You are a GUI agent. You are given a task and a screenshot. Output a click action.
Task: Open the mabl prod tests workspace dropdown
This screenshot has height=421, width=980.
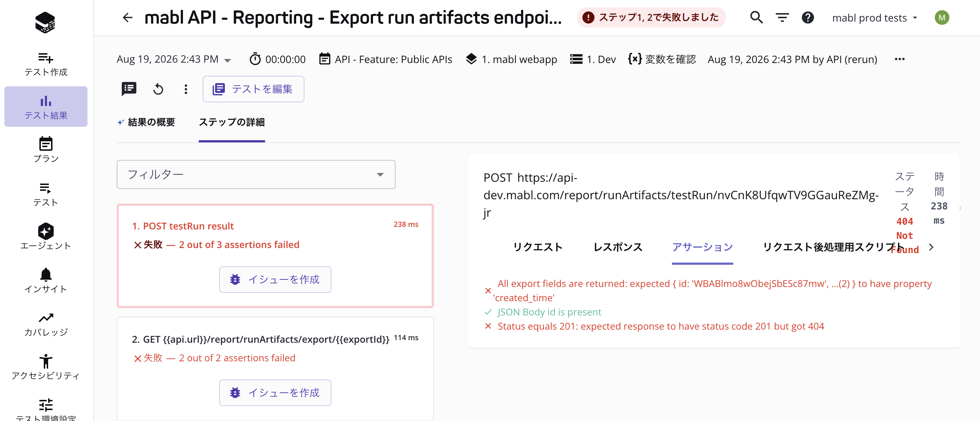tap(874, 17)
